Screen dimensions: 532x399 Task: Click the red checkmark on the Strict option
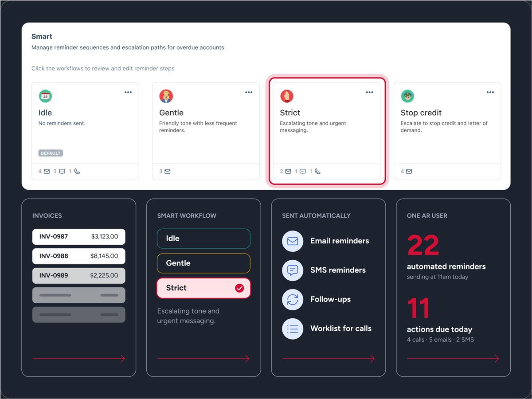click(239, 288)
